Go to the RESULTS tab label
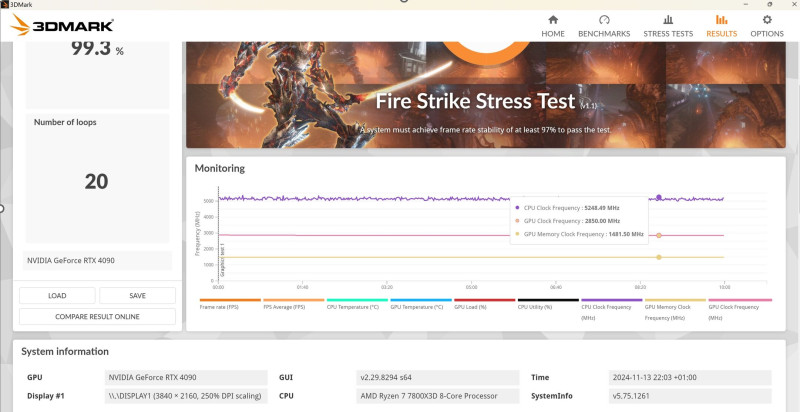Image resolution: width=800 pixels, height=412 pixels. click(x=721, y=34)
